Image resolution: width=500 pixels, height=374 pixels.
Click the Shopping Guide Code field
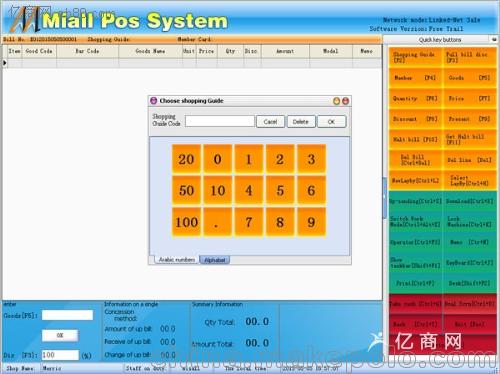pos(220,121)
